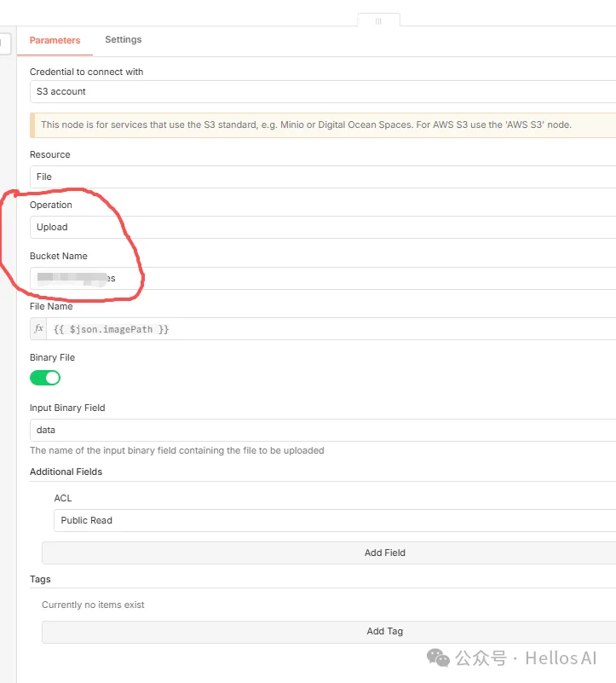Screen dimensions: 616x683
Task: Disable the Binary File toggle
Action: pyautogui.click(x=45, y=378)
